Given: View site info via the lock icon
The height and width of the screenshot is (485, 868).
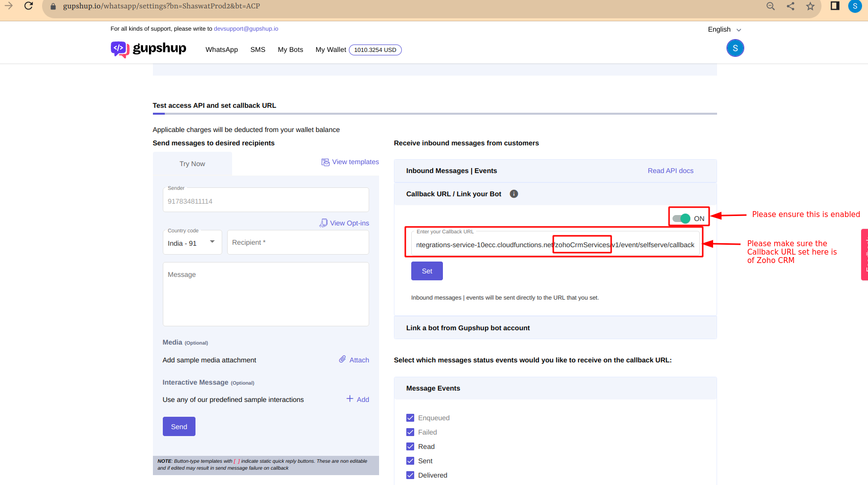Looking at the screenshot, I should coord(53,6).
